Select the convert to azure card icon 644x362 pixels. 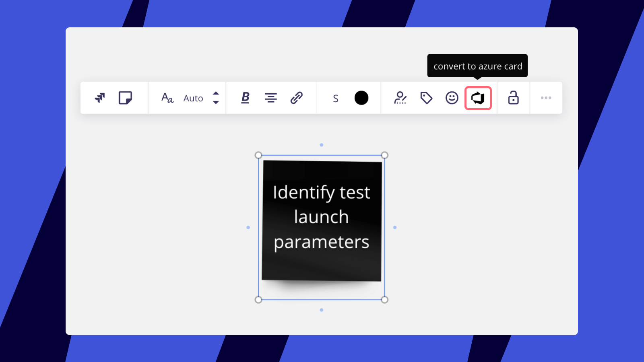tap(478, 98)
